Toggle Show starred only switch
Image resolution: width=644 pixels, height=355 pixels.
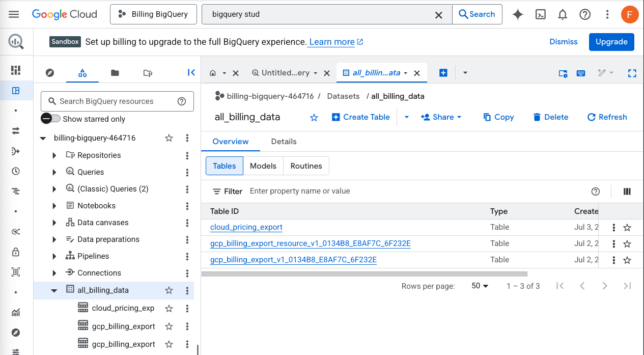coord(50,119)
